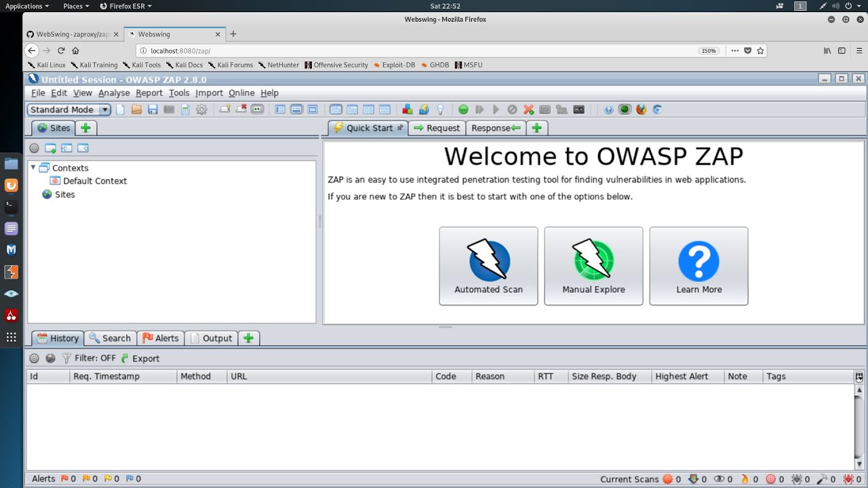Open the Tools menu
The width and height of the screenshot is (868, 488).
coord(179,93)
